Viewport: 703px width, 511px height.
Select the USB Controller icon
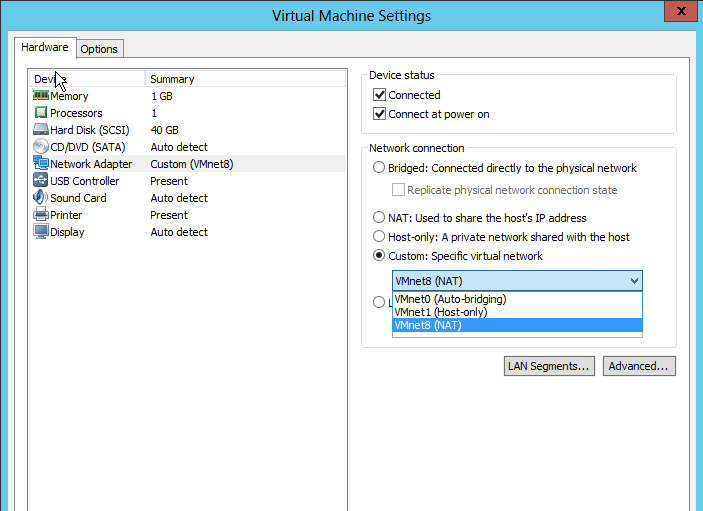click(x=41, y=181)
